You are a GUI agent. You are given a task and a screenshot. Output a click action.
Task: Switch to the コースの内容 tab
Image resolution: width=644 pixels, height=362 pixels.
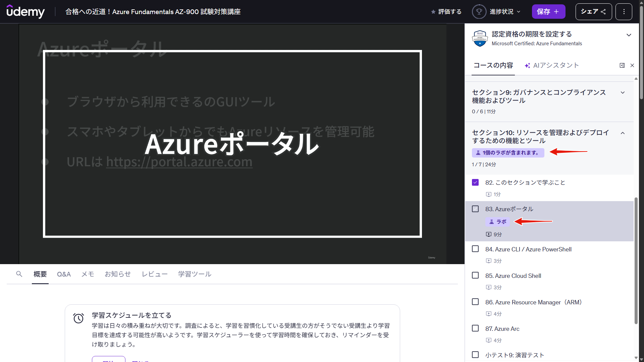pyautogui.click(x=493, y=65)
